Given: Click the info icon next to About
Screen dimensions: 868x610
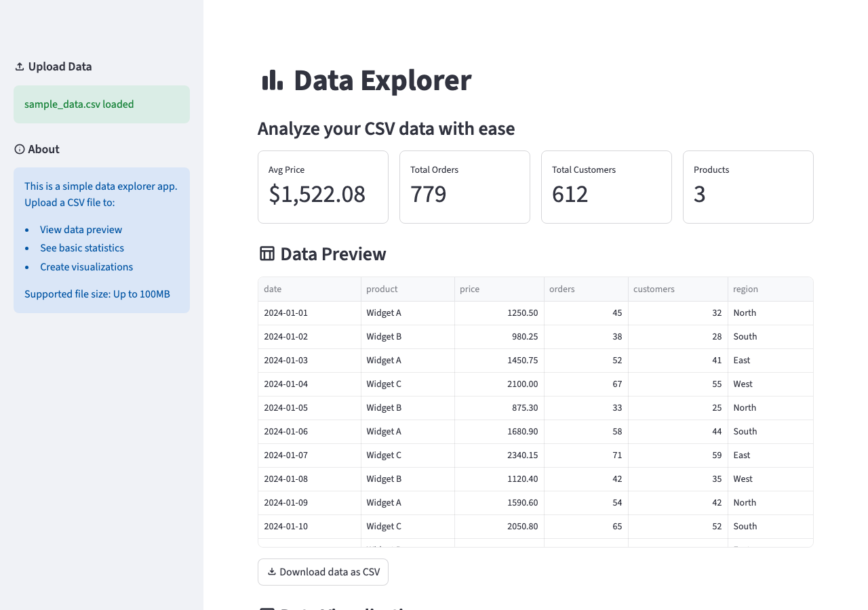Looking at the screenshot, I should click(x=20, y=149).
